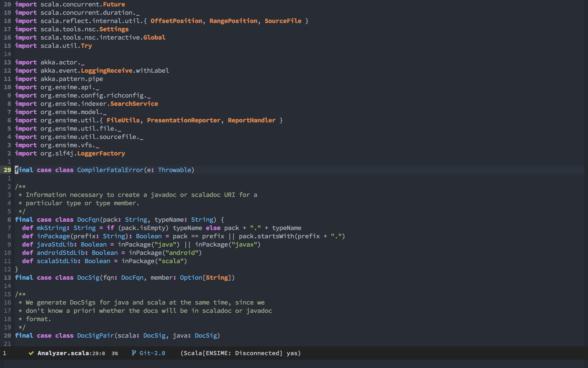This screenshot has width=588, height=368.
Task: Click the androidStdLib method name
Action: click(60, 253)
